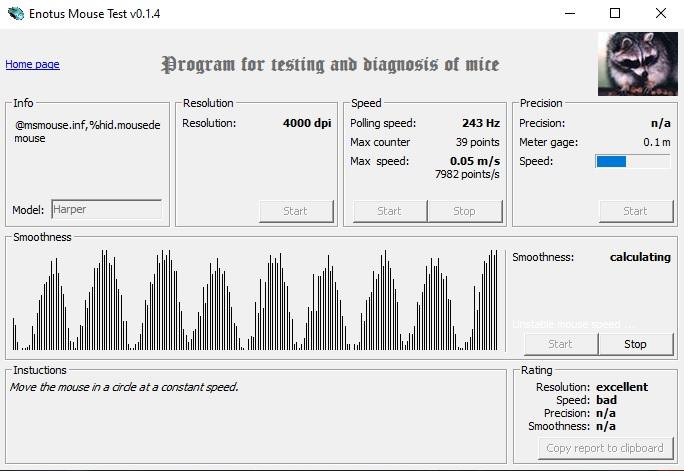Click the Smoothness bar graph area
The width and height of the screenshot is (684, 471).
tap(257, 300)
